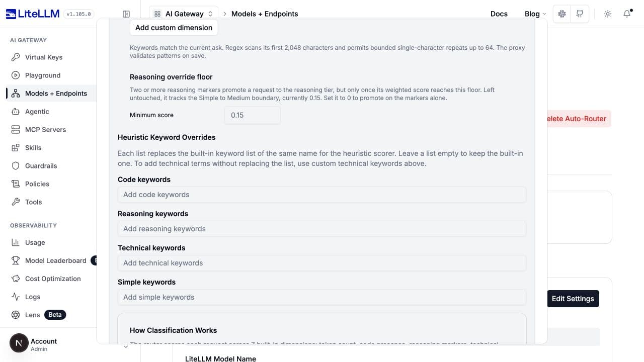The height and width of the screenshot is (362, 644).
Task: Click Add custom dimension button
Action: click(x=174, y=28)
